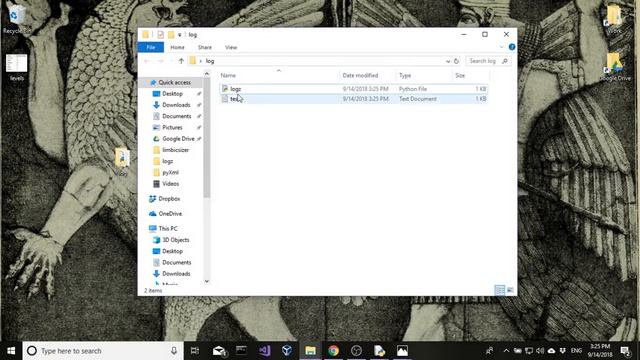Open the Command Prompt taskbar icon
The width and height of the screenshot is (640, 360).
(x=241, y=351)
